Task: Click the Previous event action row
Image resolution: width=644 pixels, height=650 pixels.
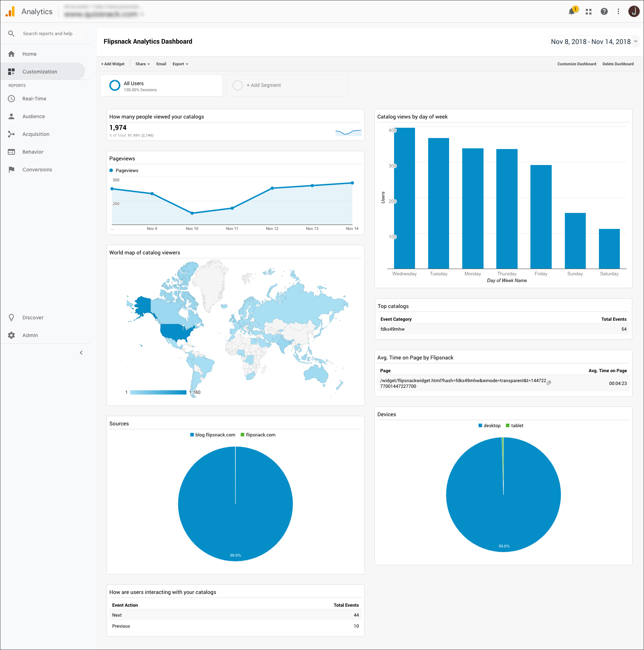Action: [235, 626]
